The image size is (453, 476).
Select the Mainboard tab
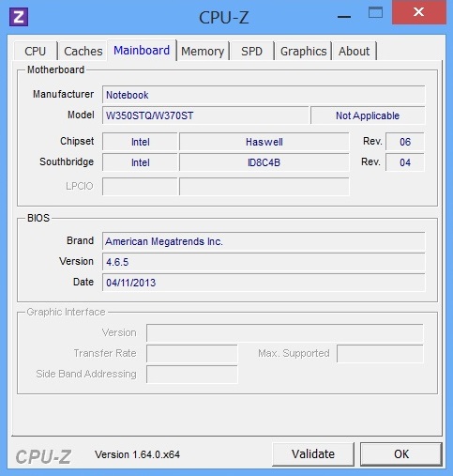coord(142,50)
